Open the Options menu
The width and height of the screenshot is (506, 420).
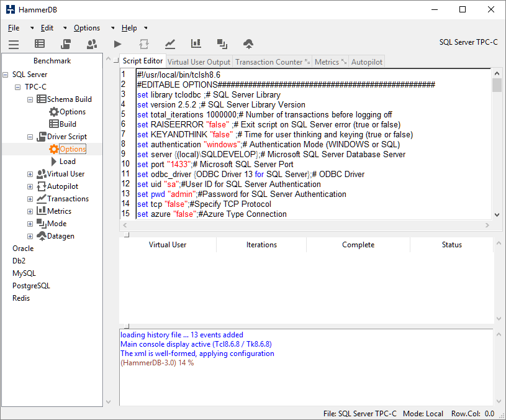87,28
